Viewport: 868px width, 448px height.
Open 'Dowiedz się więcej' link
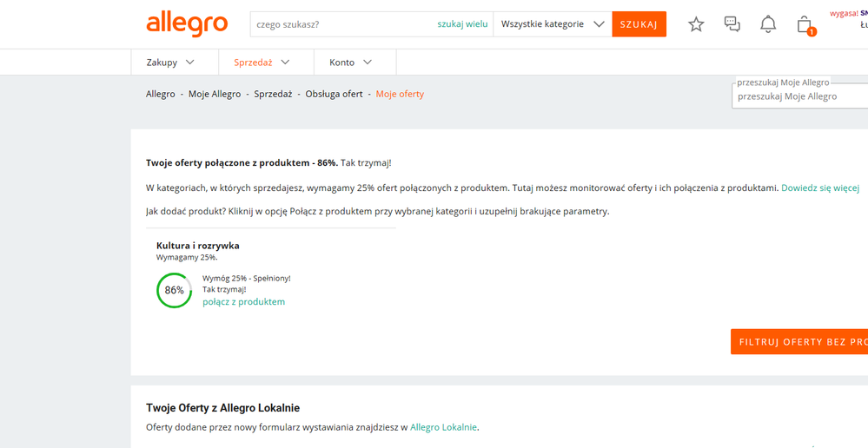coord(820,188)
